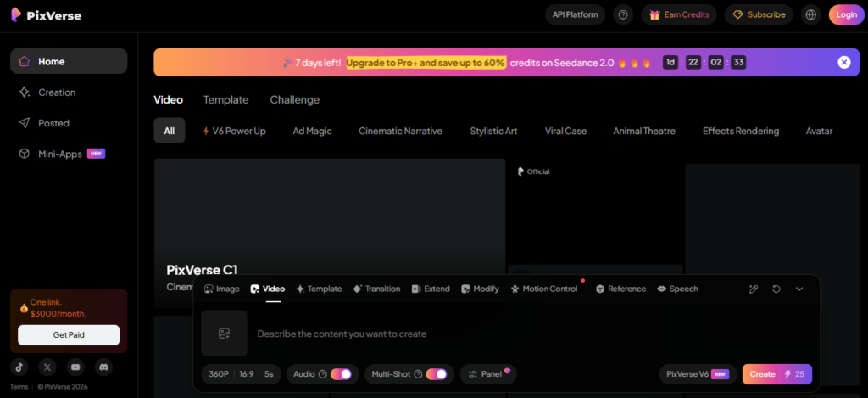Select Extend mode
Image resolution: width=868 pixels, height=398 pixels.
coord(431,289)
